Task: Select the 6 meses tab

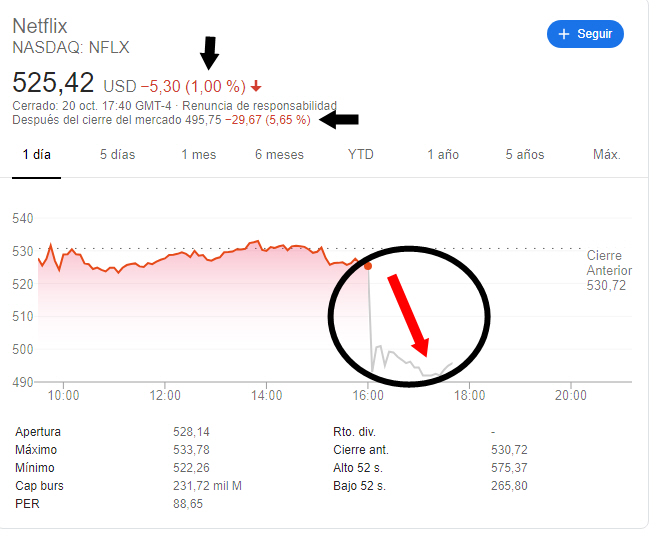Action: click(x=279, y=155)
